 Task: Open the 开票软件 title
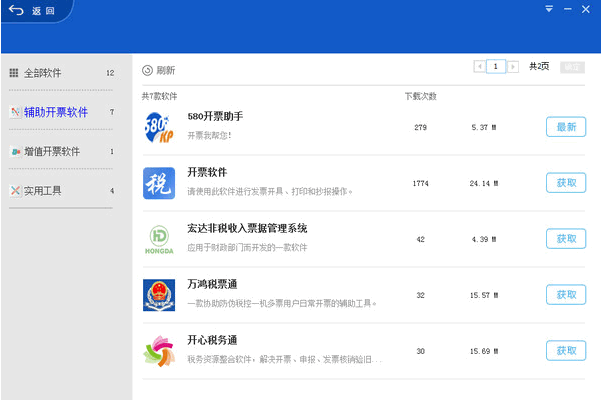tap(207, 172)
